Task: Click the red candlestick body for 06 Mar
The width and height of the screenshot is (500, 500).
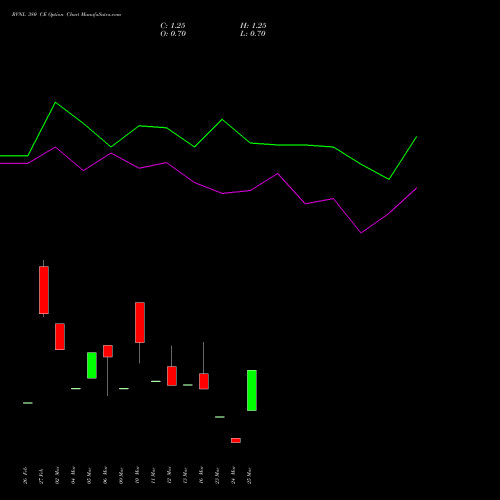Action: (x=108, y=351)
